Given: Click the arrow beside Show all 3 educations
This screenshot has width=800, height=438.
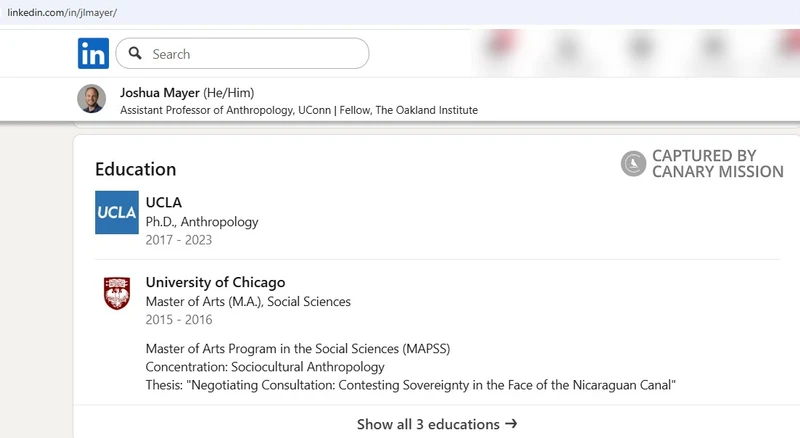Looking at the screenshot, I should 511,424.
